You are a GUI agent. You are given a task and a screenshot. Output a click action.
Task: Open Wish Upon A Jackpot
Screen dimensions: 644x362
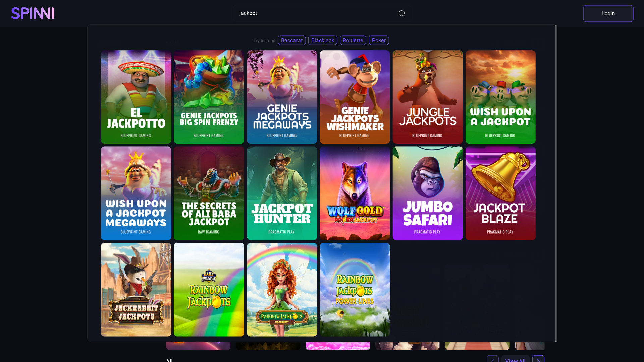[500, 97]
